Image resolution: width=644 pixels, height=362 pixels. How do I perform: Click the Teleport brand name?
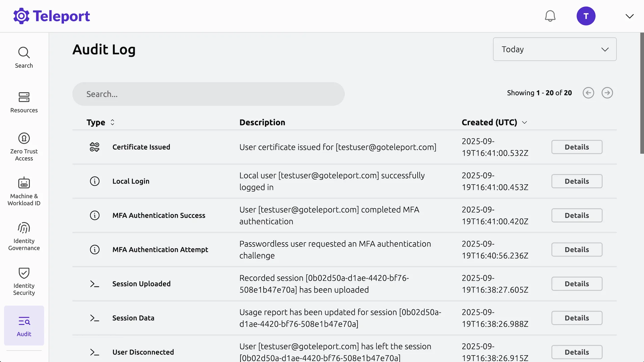(61, 16)
